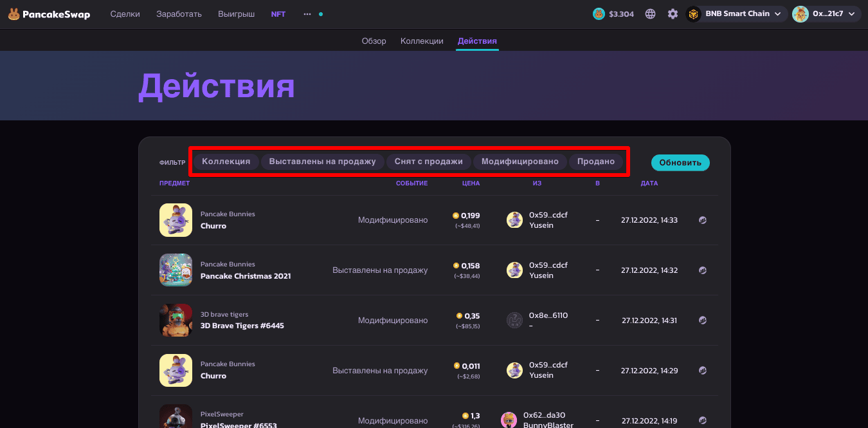Image resolution: width=868 pixels, height=428 pixels.
Task: Open the Выигрыш menu
Action: tap(236, 14)
